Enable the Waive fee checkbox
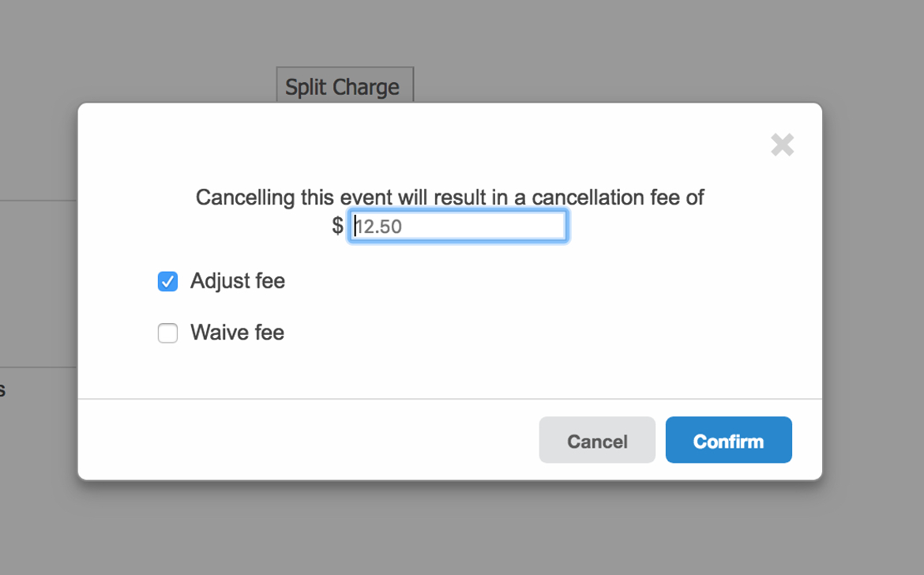The image size is (924, 575). point(167,333)
